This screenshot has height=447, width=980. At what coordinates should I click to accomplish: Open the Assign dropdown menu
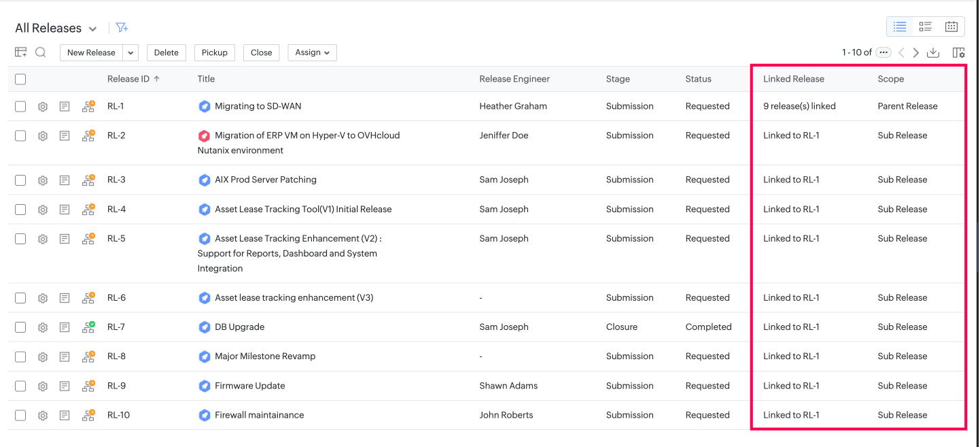click(312, 52)
